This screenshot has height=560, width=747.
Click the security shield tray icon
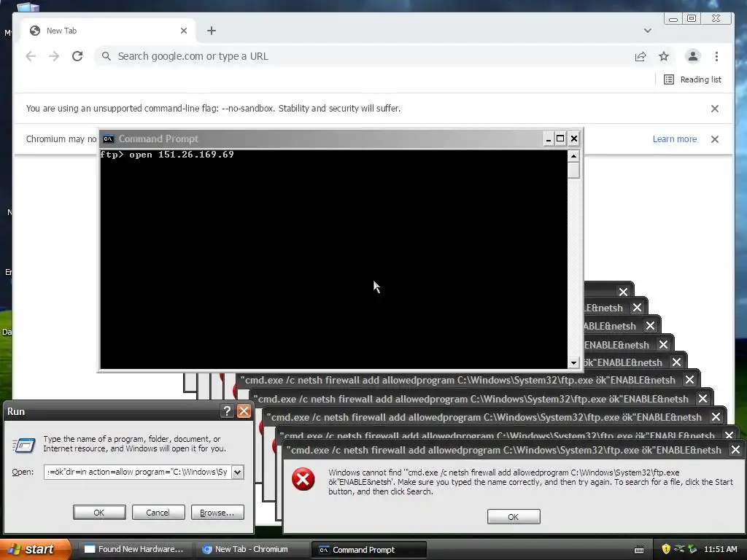click(666, 549)
